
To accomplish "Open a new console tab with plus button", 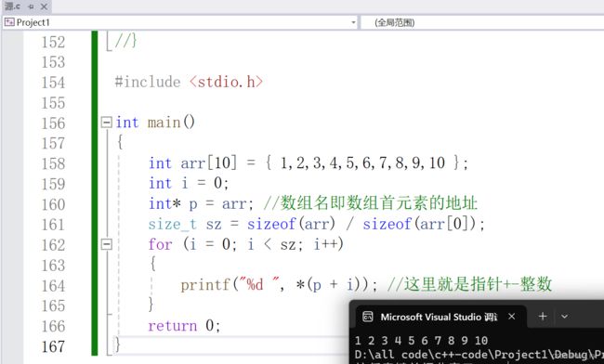I will coord(543,317).
